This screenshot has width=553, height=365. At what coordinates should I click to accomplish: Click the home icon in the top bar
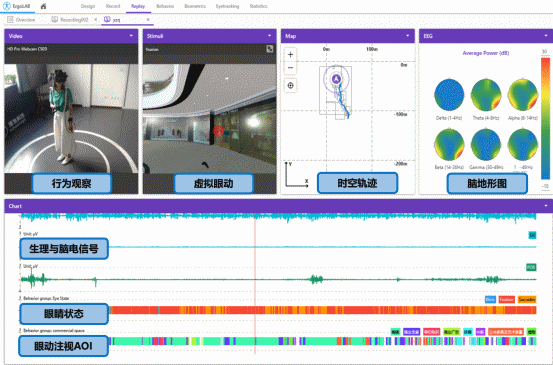[43, 6]
